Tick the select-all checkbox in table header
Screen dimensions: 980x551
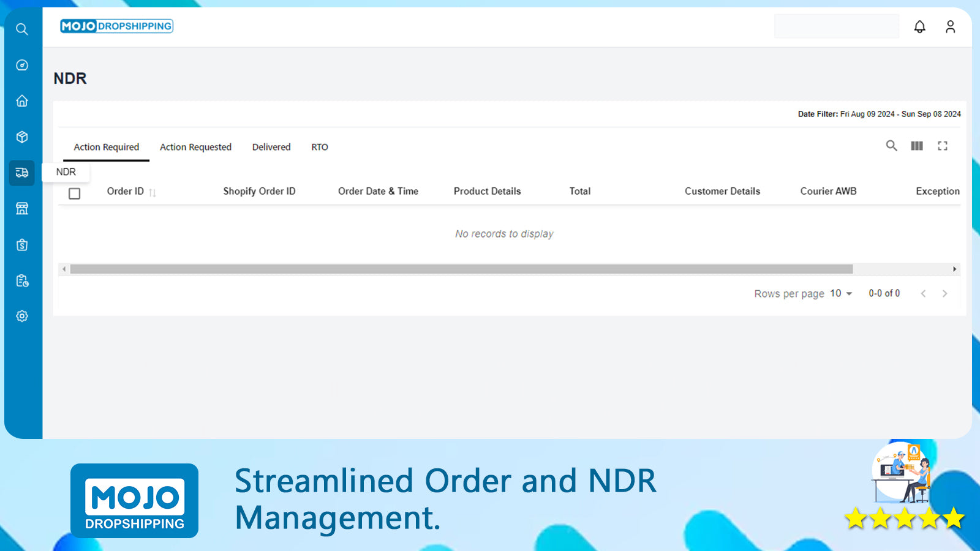pos(75,193)
